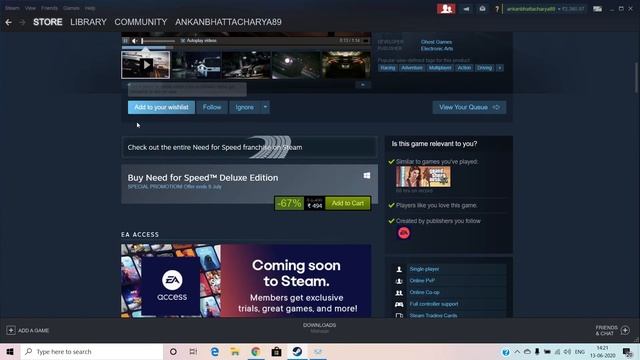This screenshot has height=360, width=640.
Task: Open the similar game GTA thumbnail
Action: [423, 177]
